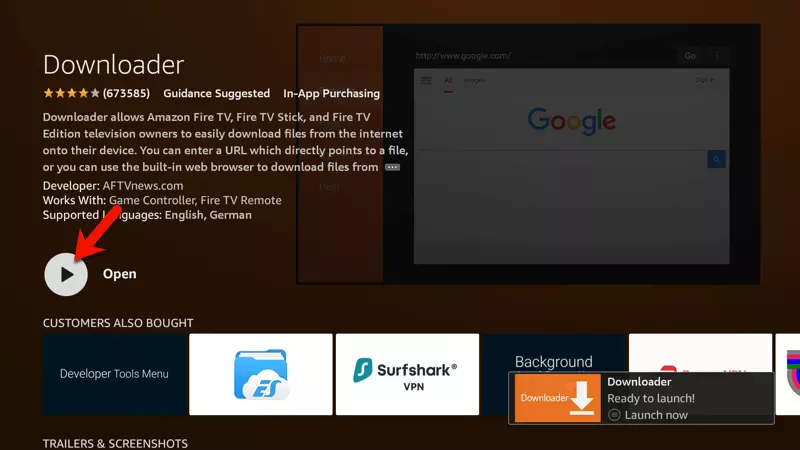The width and height of the screenshot is (800, 450).
Task: Select the Downloader screenshot preview
Action: click(x=528, y=154)
